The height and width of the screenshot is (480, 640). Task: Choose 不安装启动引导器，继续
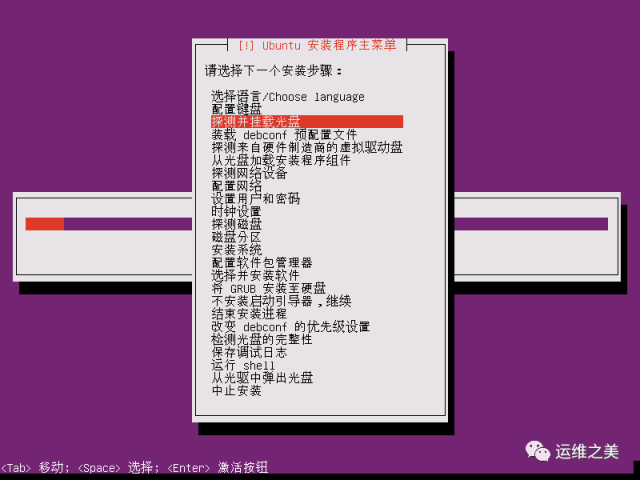tap(281, 301)
